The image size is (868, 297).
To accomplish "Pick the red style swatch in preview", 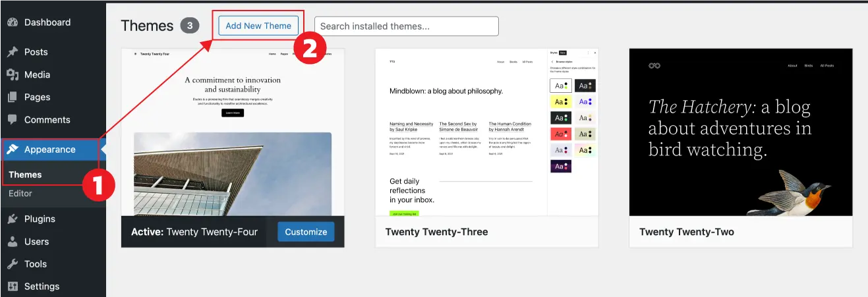I will tap(560, 134).
